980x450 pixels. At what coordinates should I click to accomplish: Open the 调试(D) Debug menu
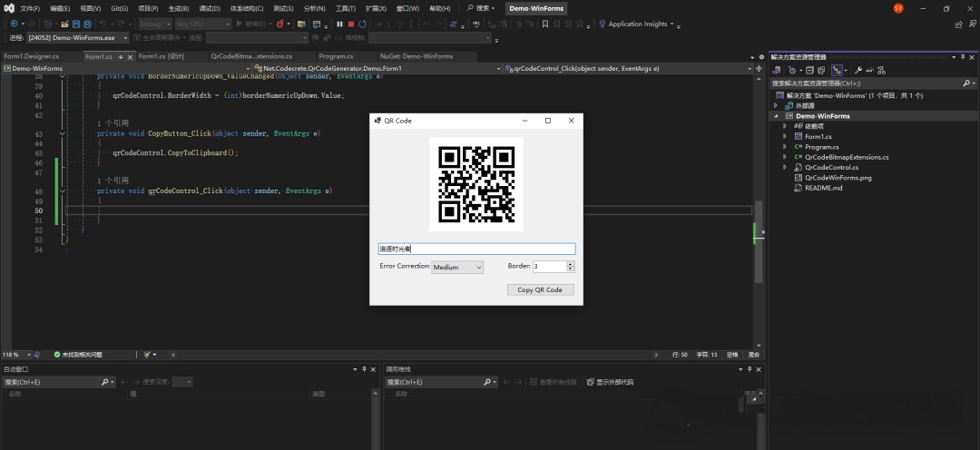tap(210, 8)
